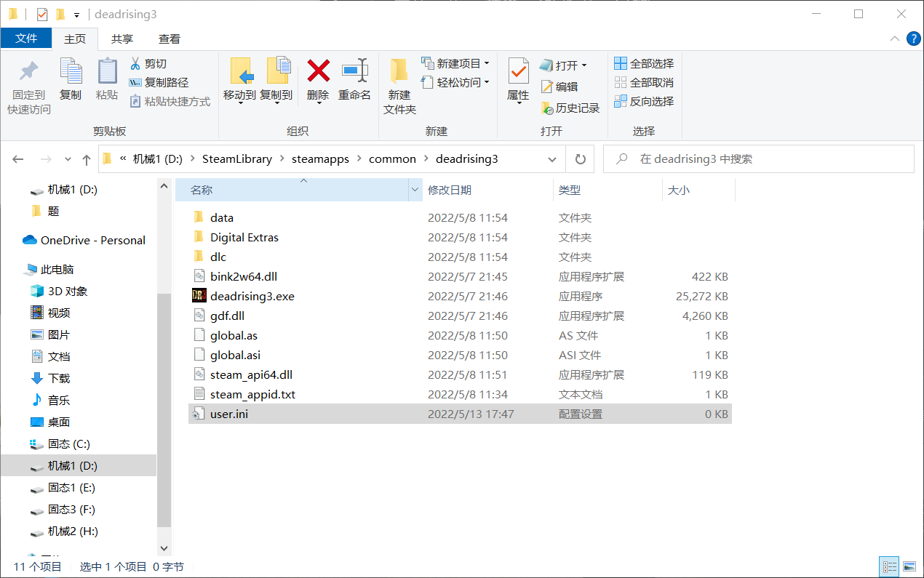
Task: Switch to details view layout icon
Action: click(x=888, y=566)
